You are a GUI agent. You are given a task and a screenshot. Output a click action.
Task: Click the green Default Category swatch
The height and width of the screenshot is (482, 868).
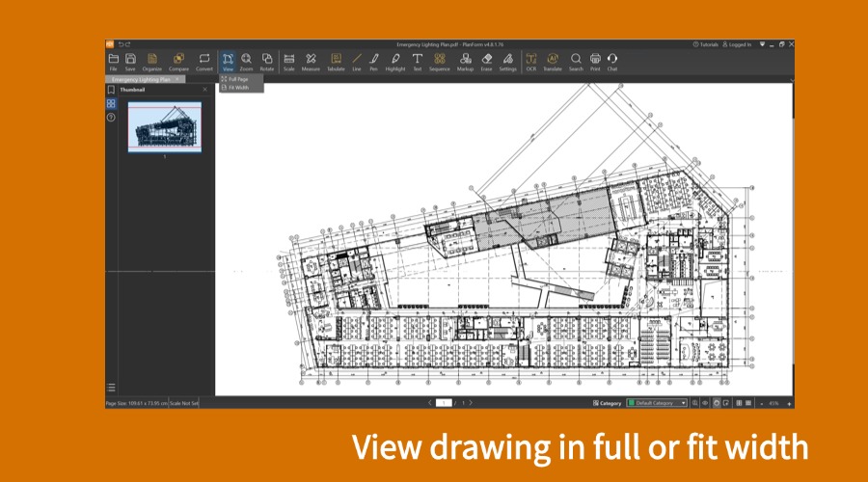tap(631, 403)
